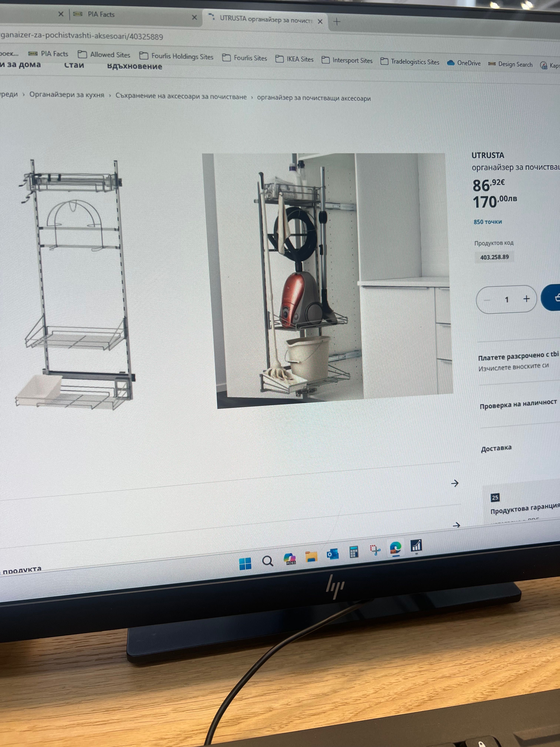Image resolution: width=560 pixels, height=747 pixels.
Task: Click the 86,92€ price
Action: (489, 185)
